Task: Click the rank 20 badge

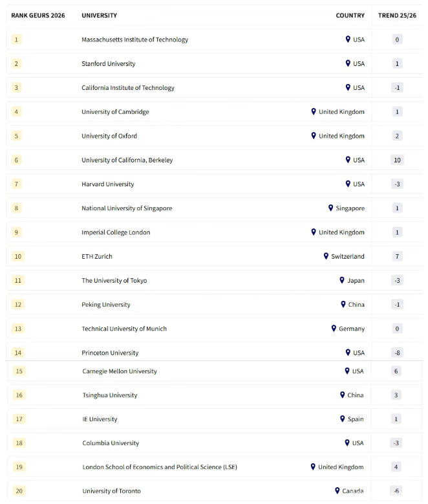Action: [x=19, y=491]
